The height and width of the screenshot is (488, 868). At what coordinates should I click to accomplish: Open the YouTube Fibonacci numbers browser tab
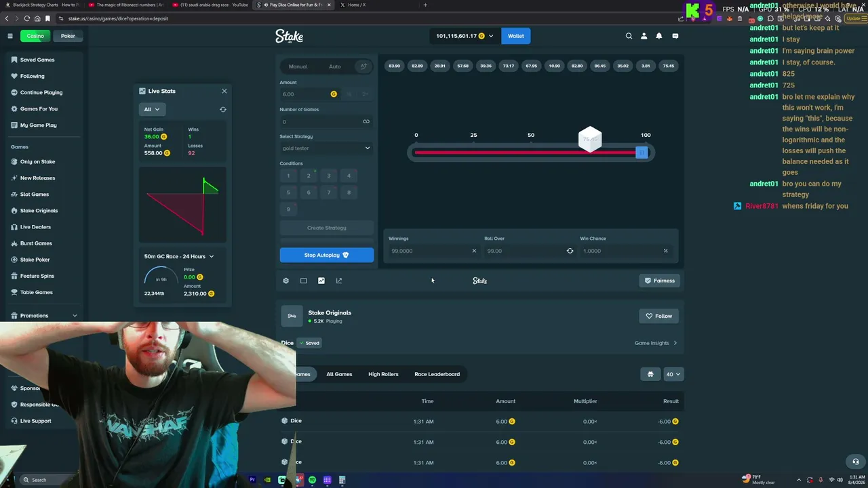(127, 5)
